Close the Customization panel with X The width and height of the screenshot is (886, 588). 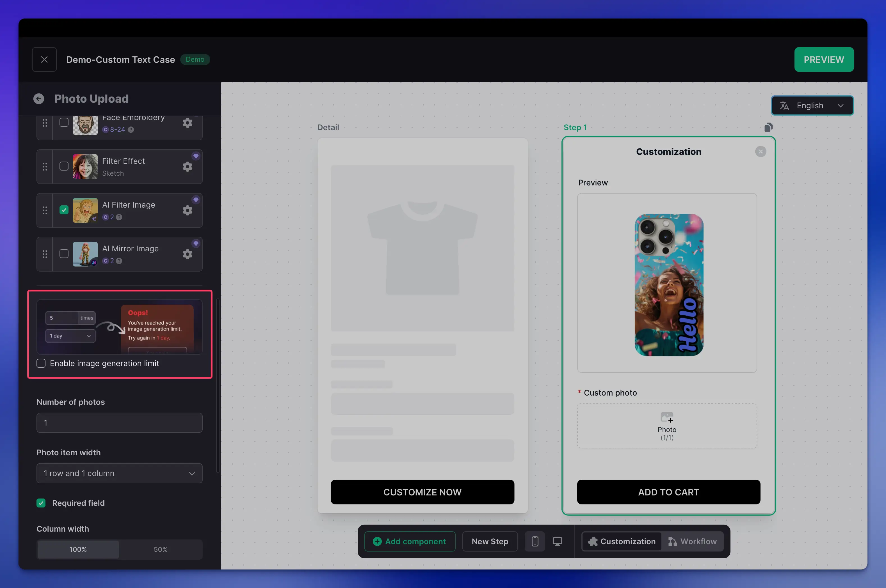click(x=760, y=151)
